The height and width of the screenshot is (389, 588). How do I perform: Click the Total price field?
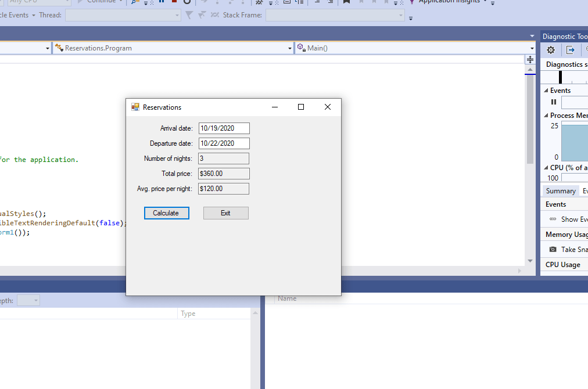224,174
